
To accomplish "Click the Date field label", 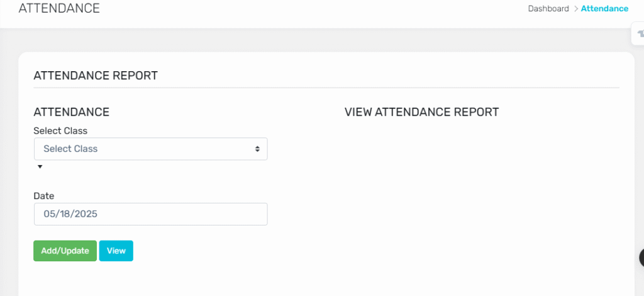I will point(44,196).
